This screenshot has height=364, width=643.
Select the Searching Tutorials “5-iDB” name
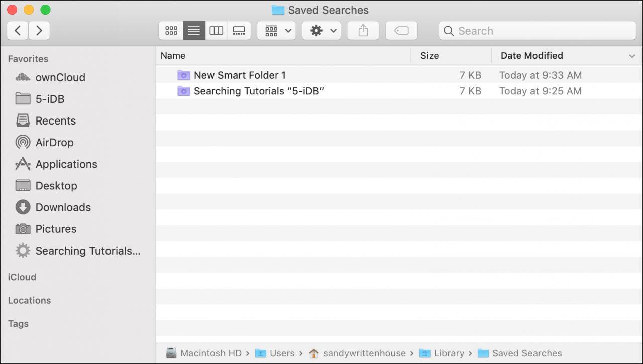pyautogui.click(x=259, y=91)
